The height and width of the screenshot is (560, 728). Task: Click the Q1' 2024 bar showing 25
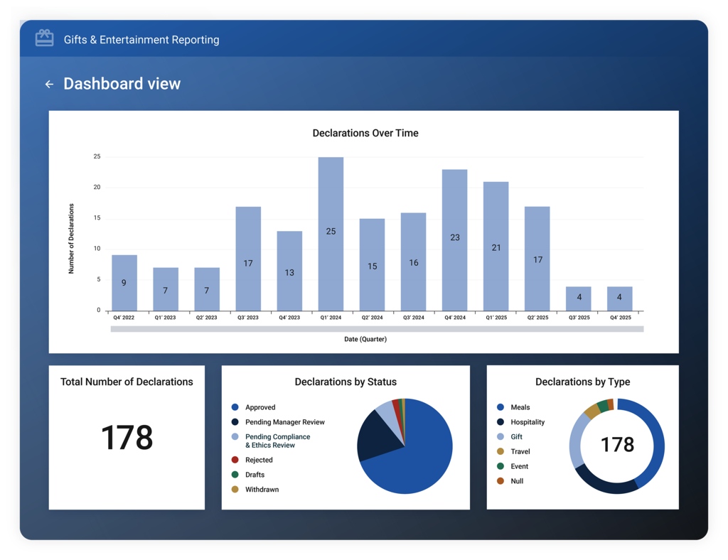click(x=331, y=234)
